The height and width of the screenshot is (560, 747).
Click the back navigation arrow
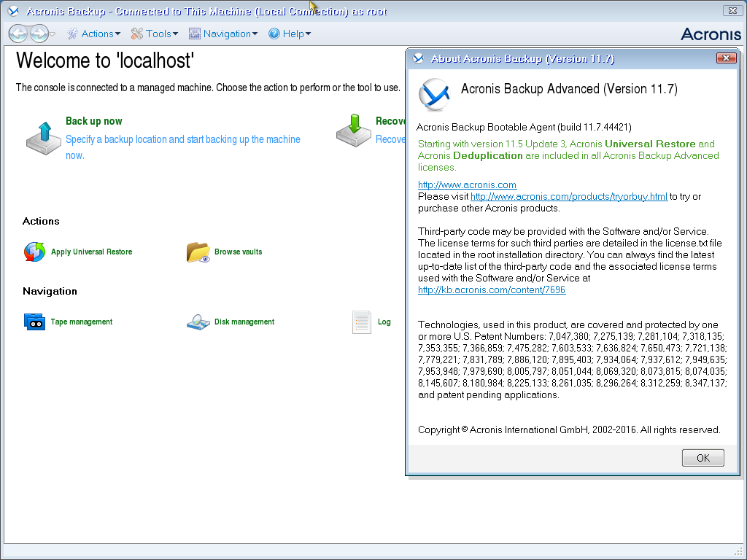(18, 34)
